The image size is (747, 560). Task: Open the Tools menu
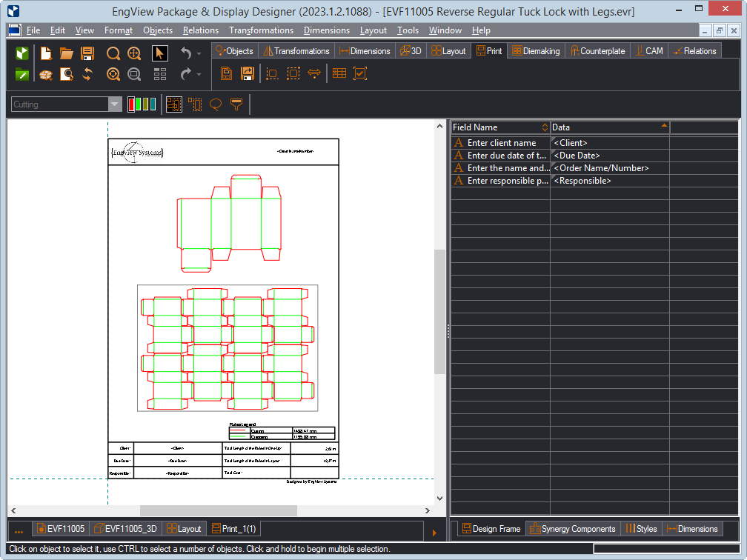point(408,30)
